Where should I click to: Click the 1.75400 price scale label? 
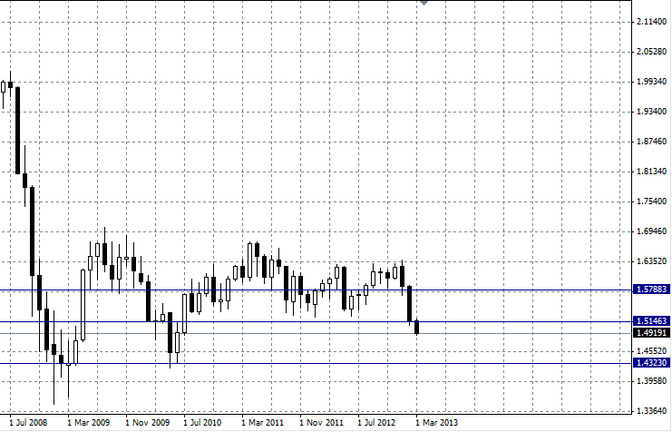pos(651,201)
